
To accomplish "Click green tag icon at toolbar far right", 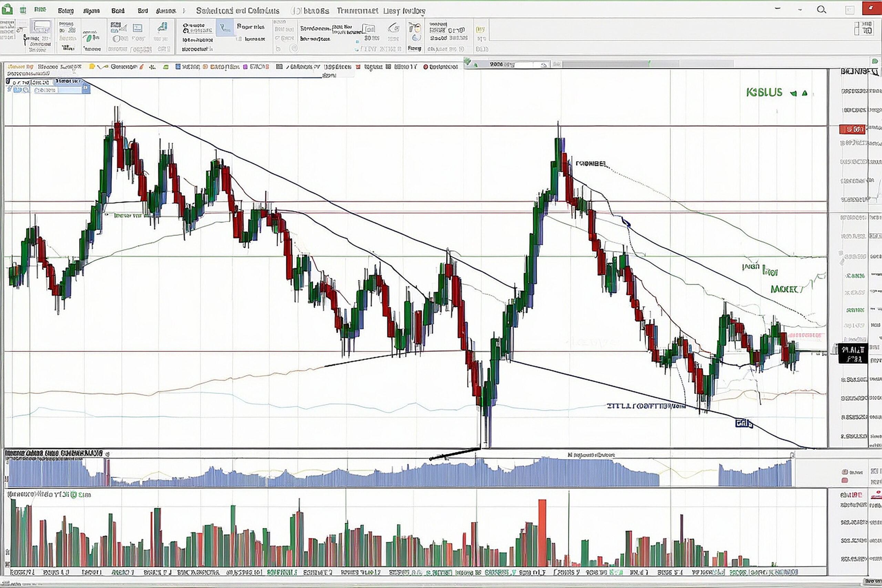I will [x=875, y=61].
